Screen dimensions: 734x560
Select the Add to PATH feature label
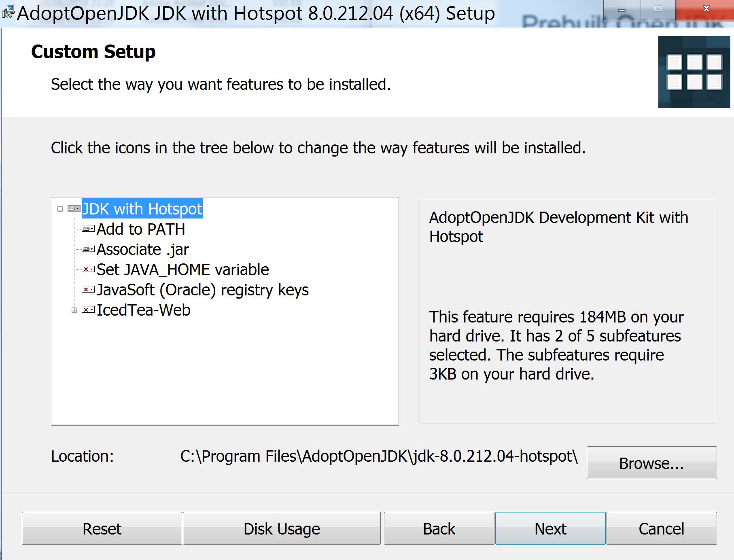(x=141, y=229)
